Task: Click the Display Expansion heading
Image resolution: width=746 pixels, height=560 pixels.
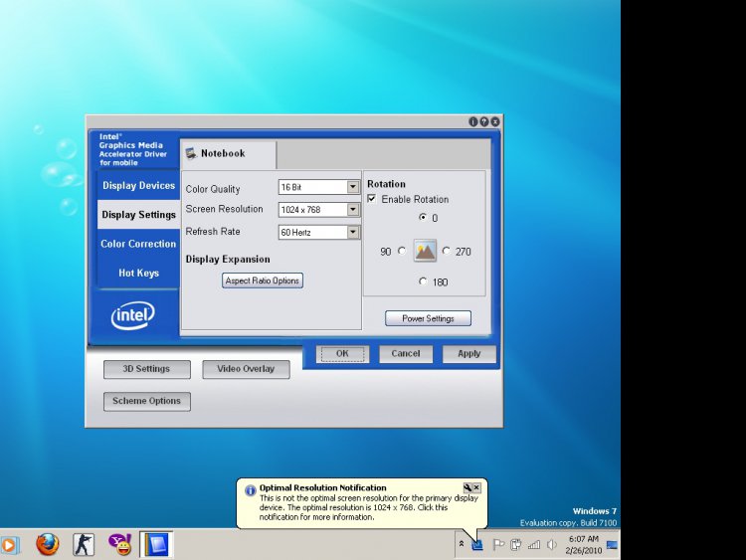Action: pyautogui.click(x=228, y=260)
